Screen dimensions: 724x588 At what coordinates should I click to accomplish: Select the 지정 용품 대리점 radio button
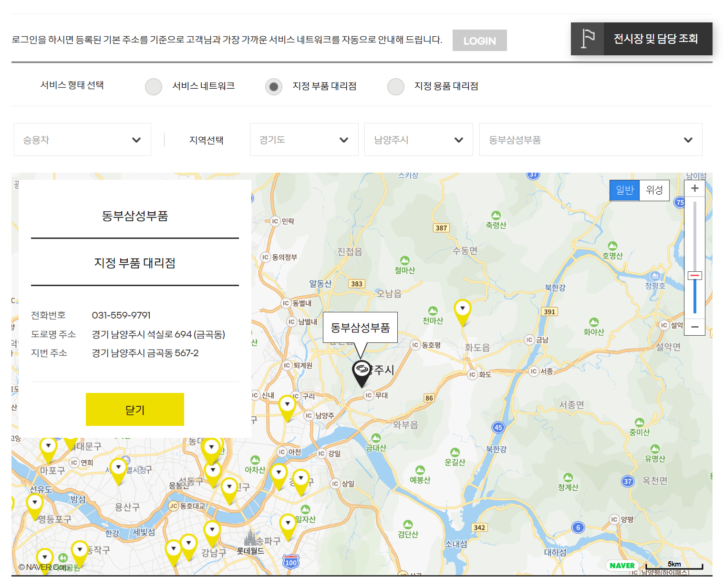[x=396, y=86]
